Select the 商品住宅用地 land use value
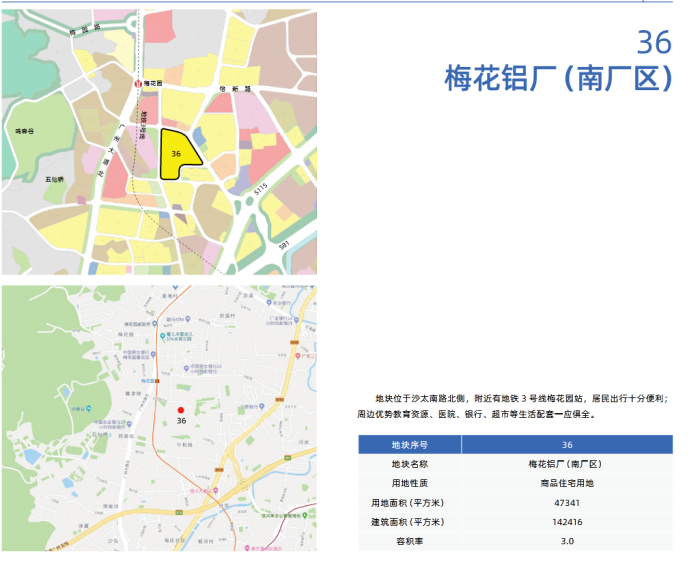The image size is (700, 564). 567,483
